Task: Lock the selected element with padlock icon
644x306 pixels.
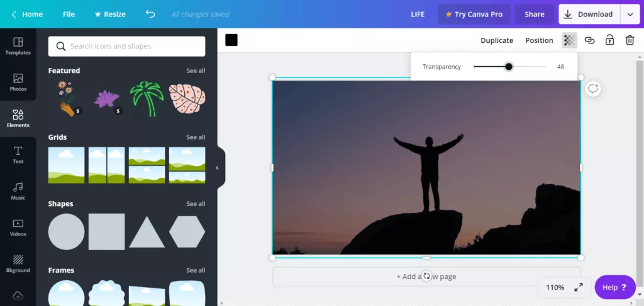Action: [x=609, y=40]
